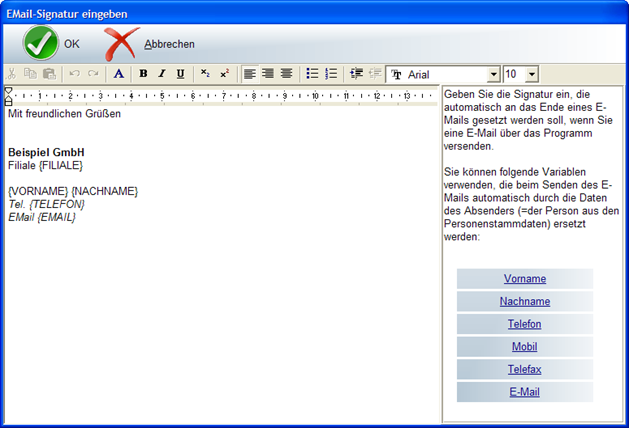Click the italic 'Tel. {TELEFON}' line
The image size is (629, 428).
[47, 204]
